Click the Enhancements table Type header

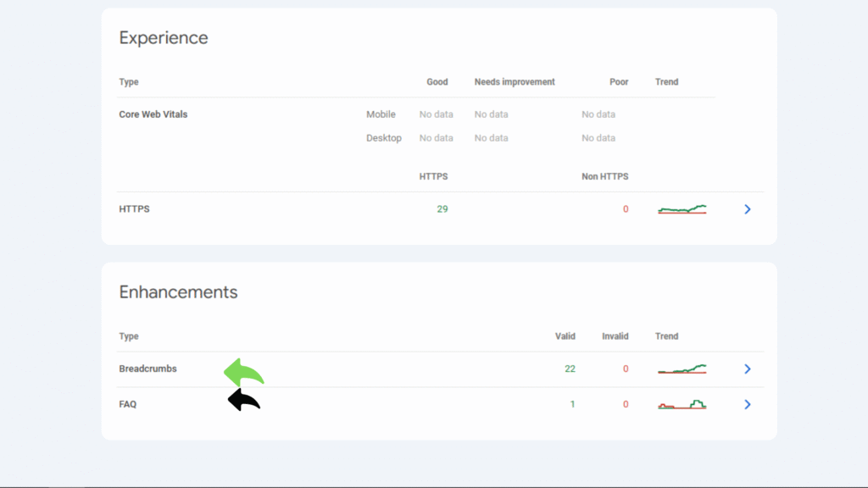click(x=129, y=336)
